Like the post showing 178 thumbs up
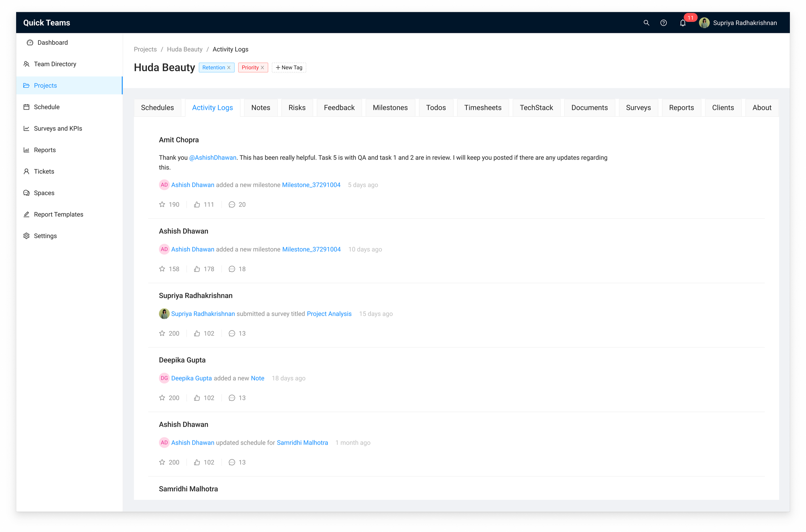The image size is (806, 532). point(197,269)
